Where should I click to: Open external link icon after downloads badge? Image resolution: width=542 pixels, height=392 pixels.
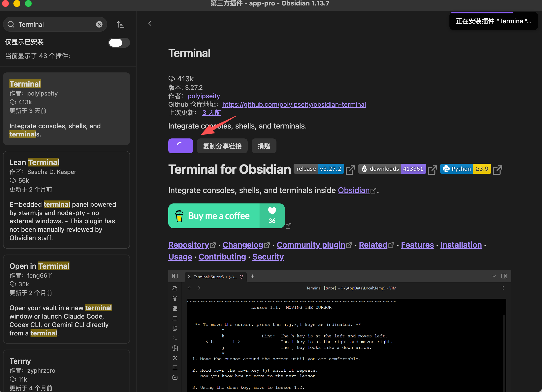[x=432, y=170]
